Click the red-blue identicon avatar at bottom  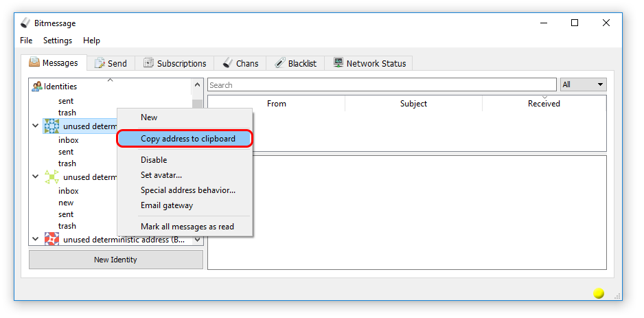51,239
